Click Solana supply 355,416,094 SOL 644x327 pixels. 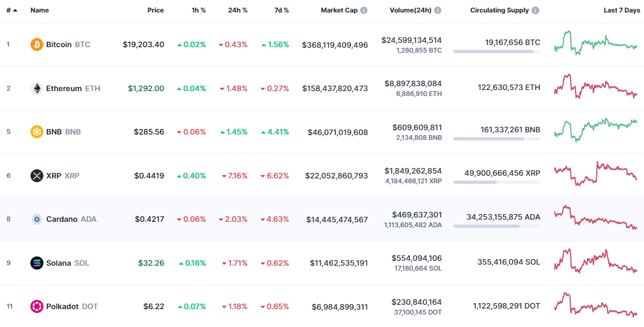tap(509, 262)
